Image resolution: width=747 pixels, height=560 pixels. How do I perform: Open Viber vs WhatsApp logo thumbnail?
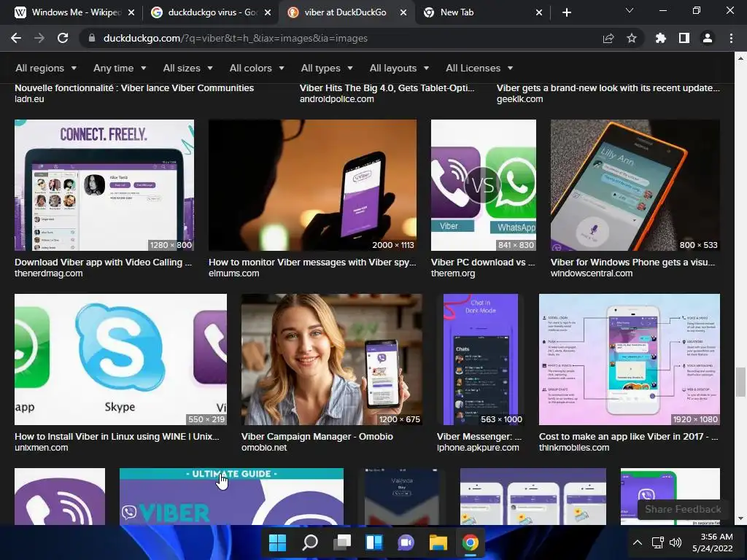coord(484,184)
